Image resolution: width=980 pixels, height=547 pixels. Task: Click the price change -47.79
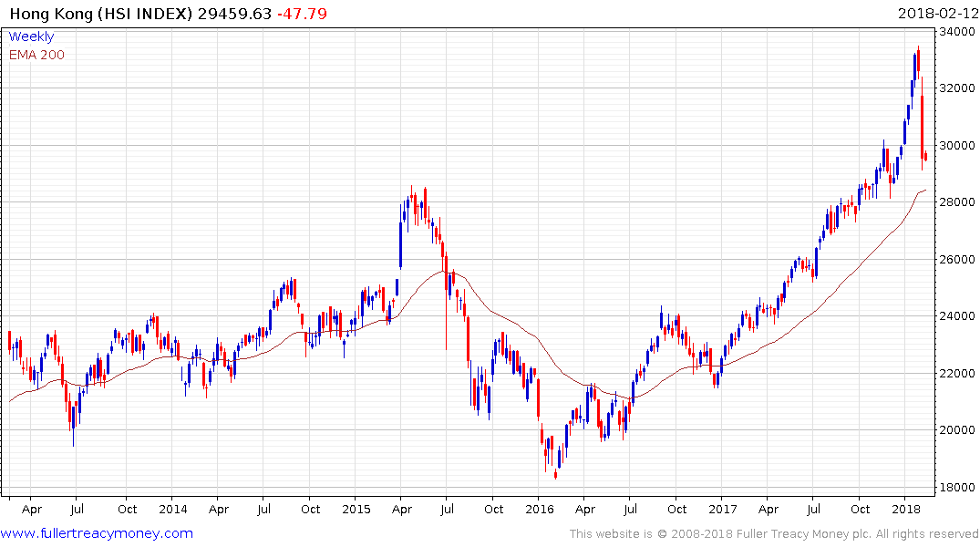click(302, 14)
